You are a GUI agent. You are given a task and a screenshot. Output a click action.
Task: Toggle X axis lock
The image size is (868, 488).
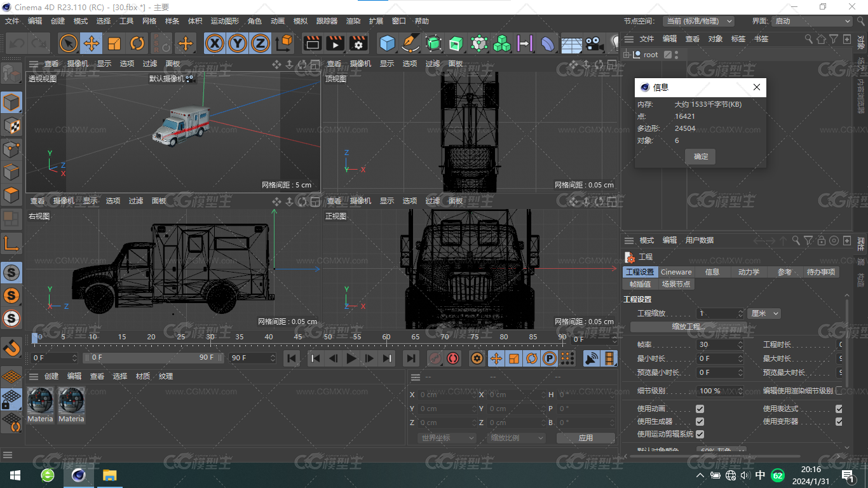tap(215, 43)
